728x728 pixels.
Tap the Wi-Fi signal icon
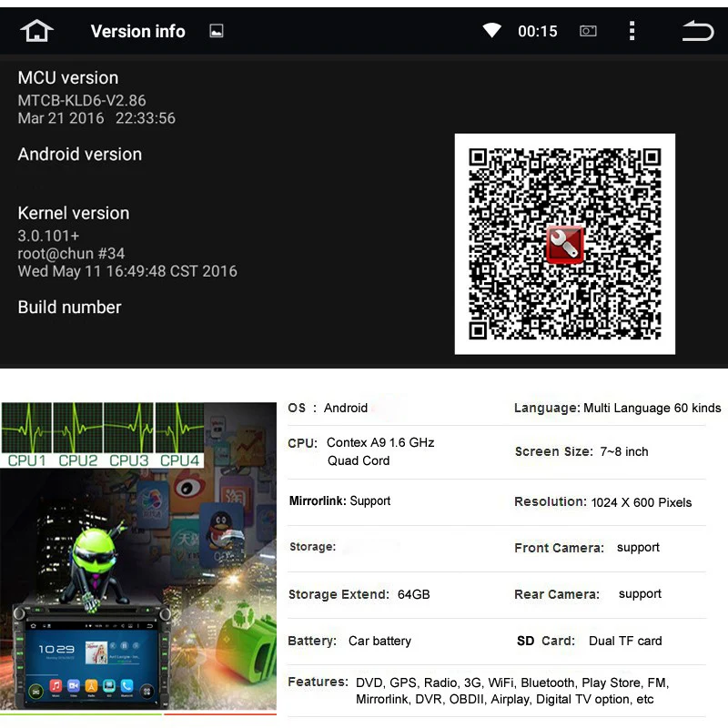(491, 31)
